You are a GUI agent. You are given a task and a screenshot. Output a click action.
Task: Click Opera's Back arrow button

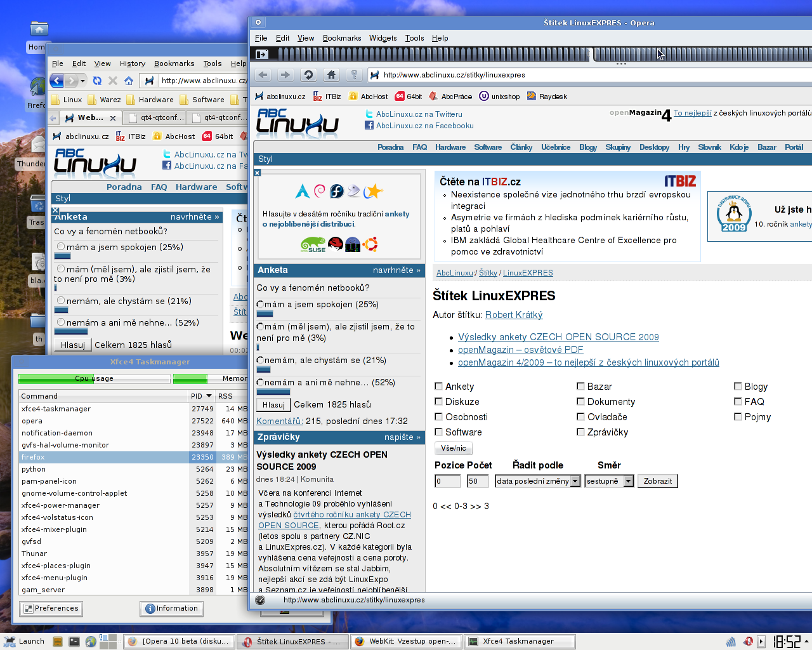tap(264, 75)
